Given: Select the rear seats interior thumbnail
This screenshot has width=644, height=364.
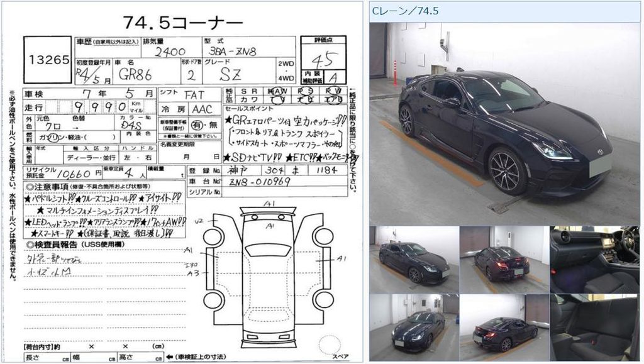Looking at the screenshot, I should pos(594,328).
